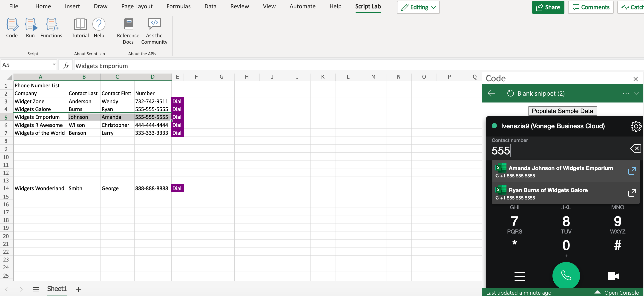
Task: Click Dial for Widget Zone row
Action: tap(177, 101)
